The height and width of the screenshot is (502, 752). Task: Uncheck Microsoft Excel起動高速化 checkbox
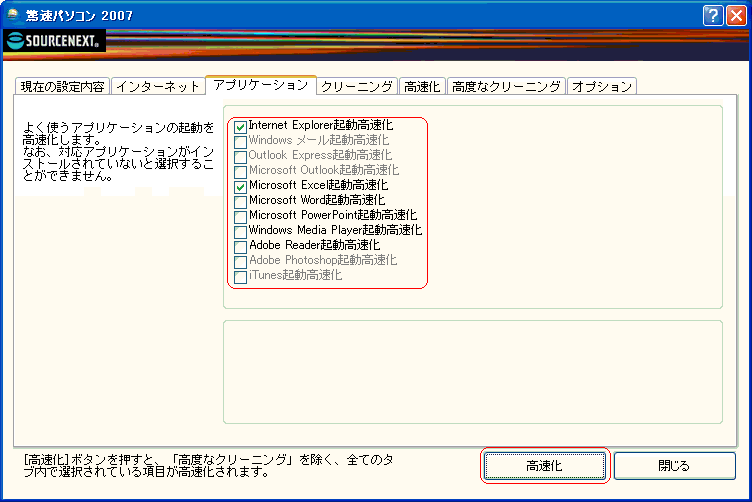click(240, 187)
